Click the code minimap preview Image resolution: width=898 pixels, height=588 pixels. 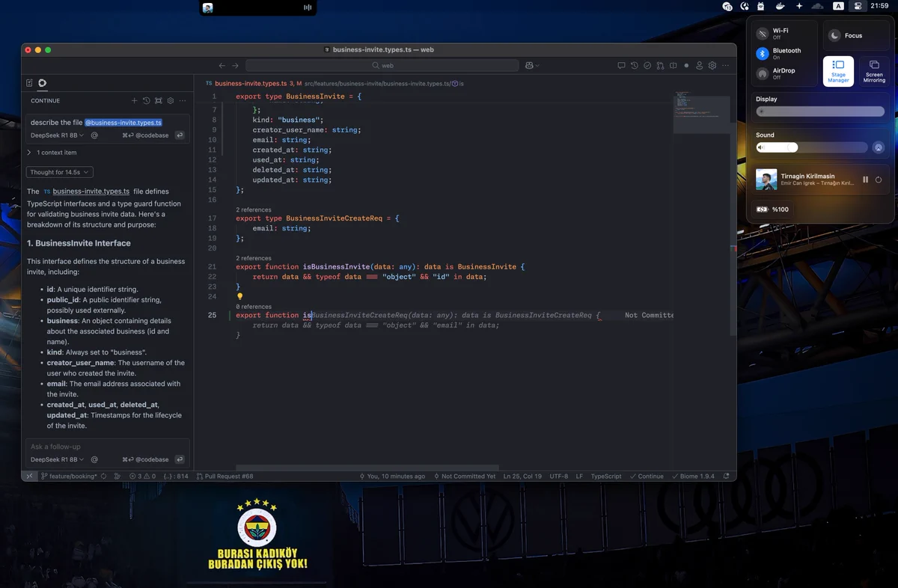coord(703,112)
